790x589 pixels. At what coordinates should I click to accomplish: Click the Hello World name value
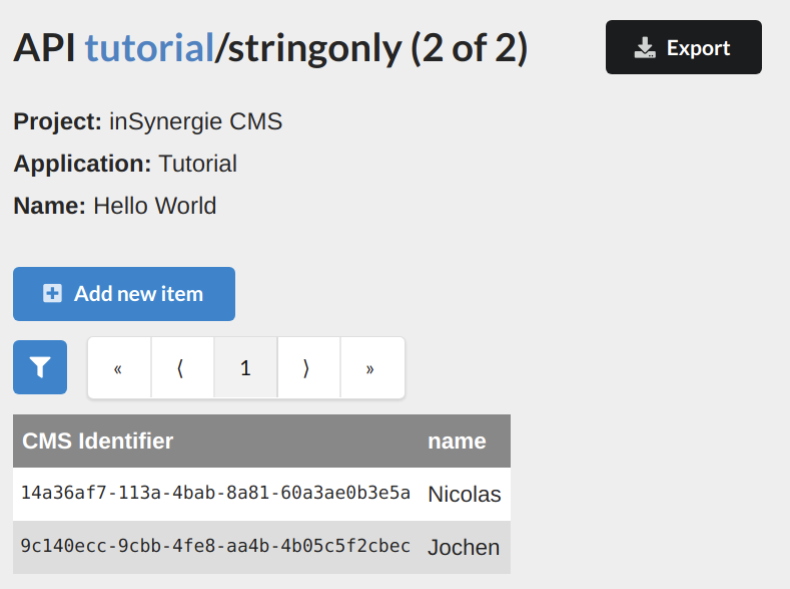[155, 206]
